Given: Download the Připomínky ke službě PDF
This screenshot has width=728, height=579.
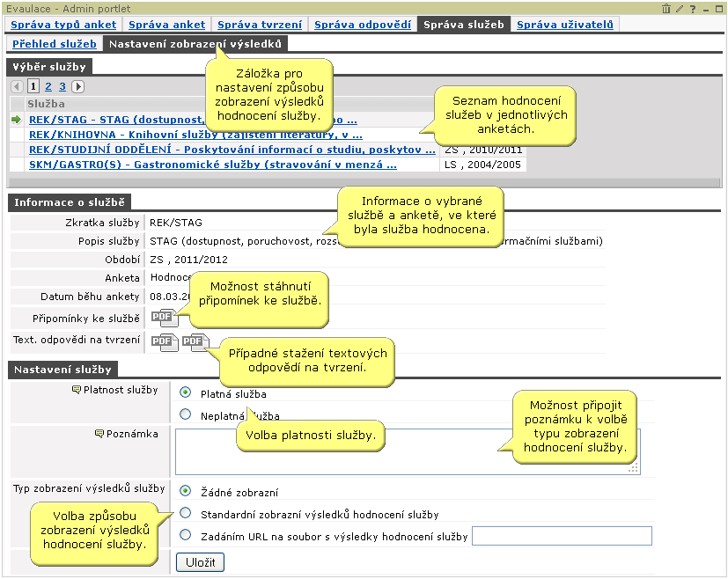Looking at the screenshot, I should pyautogui.click(x=165, y=318).
